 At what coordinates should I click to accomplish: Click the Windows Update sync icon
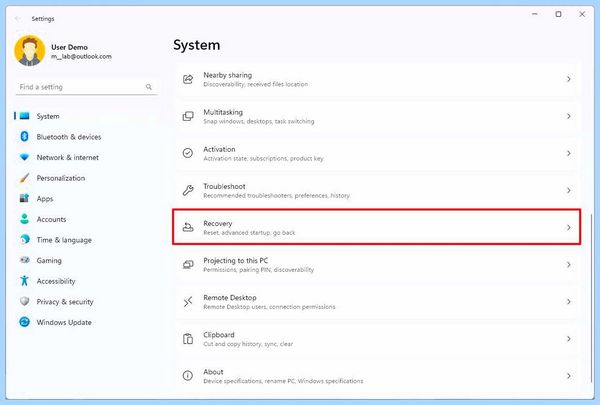coord(24,322)
